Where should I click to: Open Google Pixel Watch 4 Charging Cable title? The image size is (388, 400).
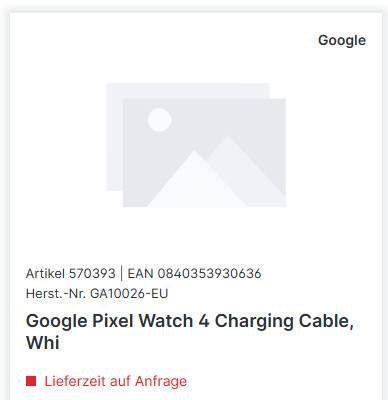(190, 331)
